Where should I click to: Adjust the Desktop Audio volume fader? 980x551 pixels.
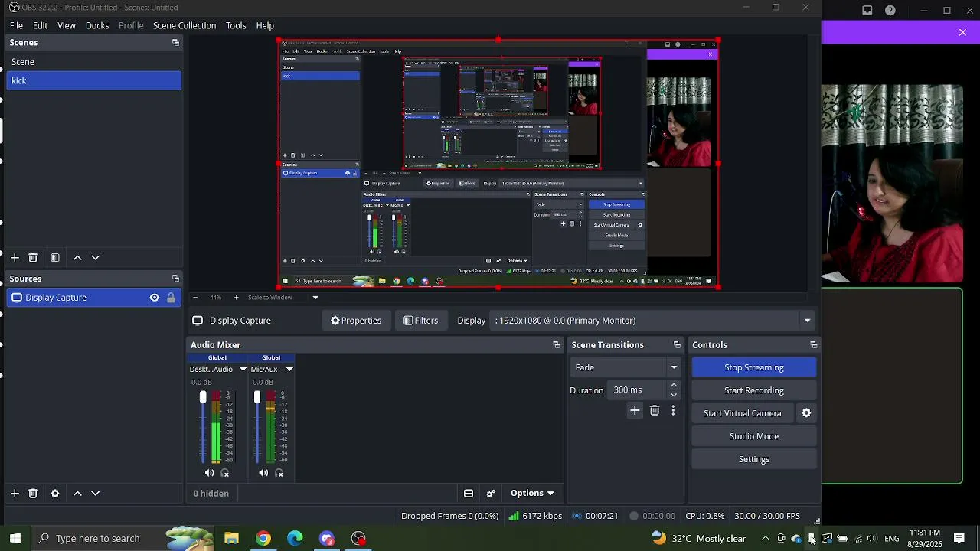click(x=203, y=397)
